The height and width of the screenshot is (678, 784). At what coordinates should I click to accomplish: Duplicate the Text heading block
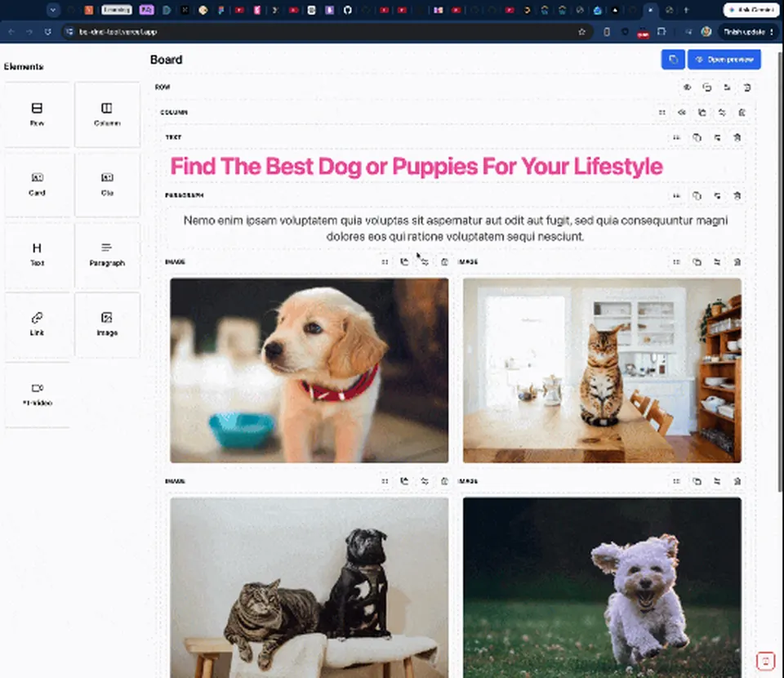point(697,137)
